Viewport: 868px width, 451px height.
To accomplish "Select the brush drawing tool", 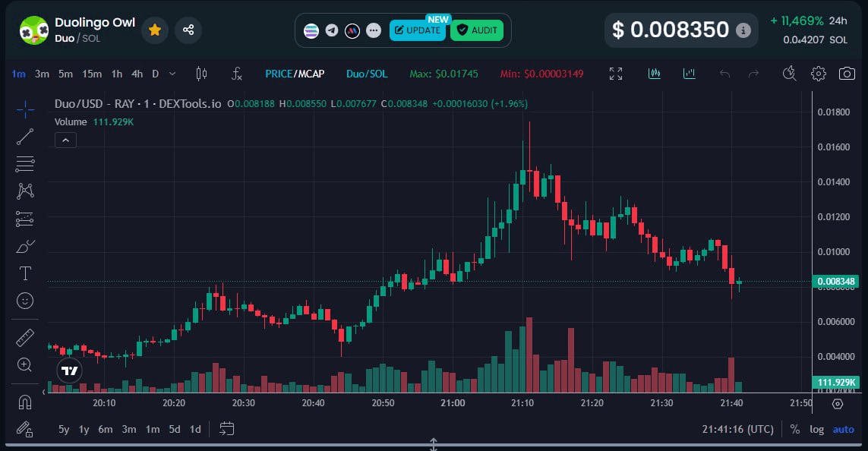I will (25, 246).
